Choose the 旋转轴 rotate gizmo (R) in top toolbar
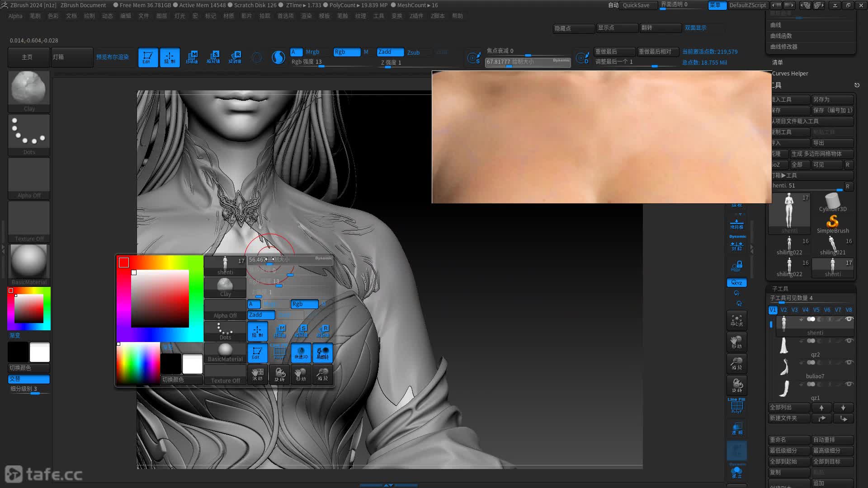 point(235,57)
